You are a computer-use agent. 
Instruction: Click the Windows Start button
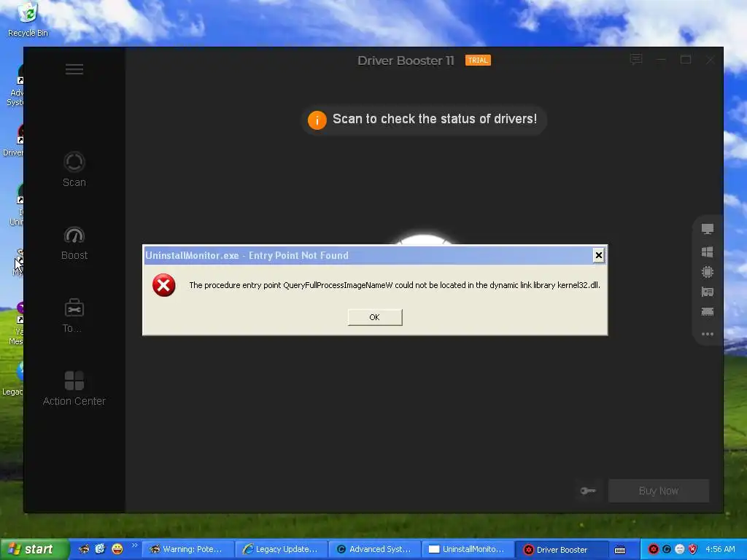pos(34,550)
